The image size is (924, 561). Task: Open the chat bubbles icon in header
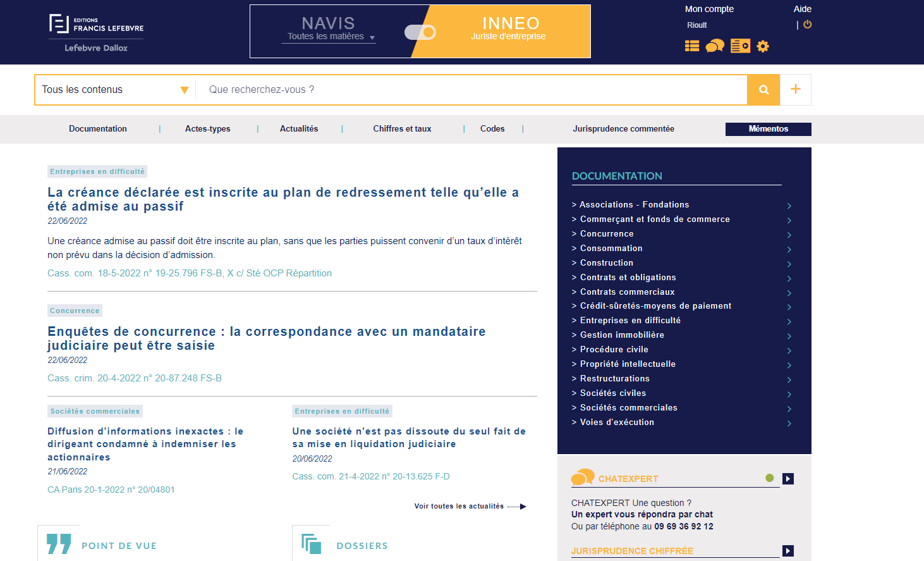(x=715, y=46)
